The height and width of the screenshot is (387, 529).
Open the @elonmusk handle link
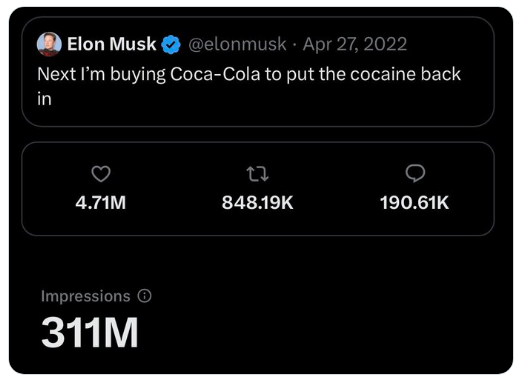237,44
